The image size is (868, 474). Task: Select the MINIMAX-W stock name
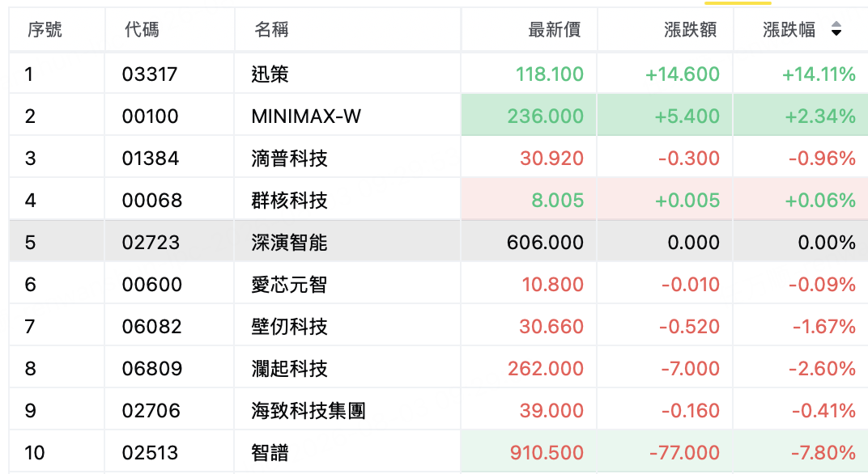[306, 116]
